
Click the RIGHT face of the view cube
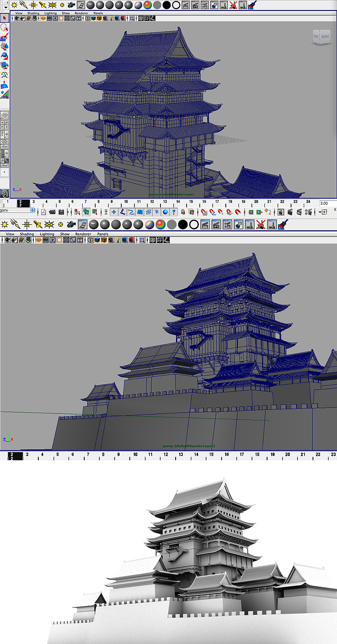coord(325,37)
